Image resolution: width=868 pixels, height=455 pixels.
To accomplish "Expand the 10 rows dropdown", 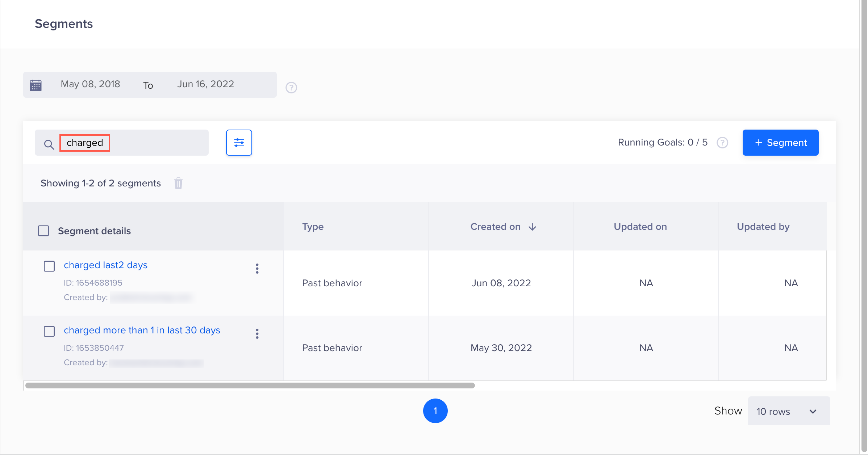I will [789, 411].
